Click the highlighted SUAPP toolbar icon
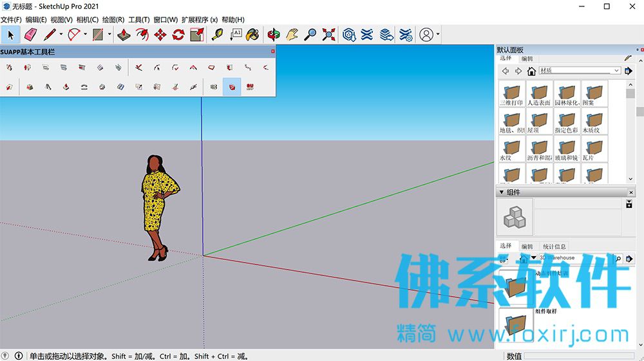The image size is (644, 361). tap(232, 87)
